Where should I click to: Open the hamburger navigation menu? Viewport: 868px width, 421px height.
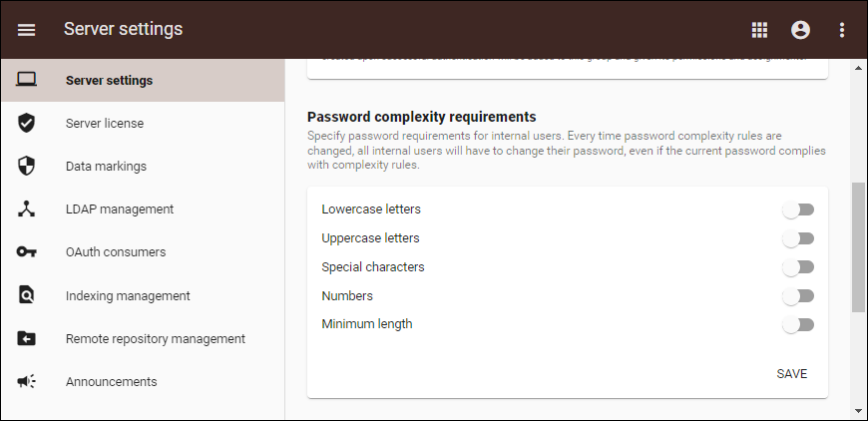(27, 30)
